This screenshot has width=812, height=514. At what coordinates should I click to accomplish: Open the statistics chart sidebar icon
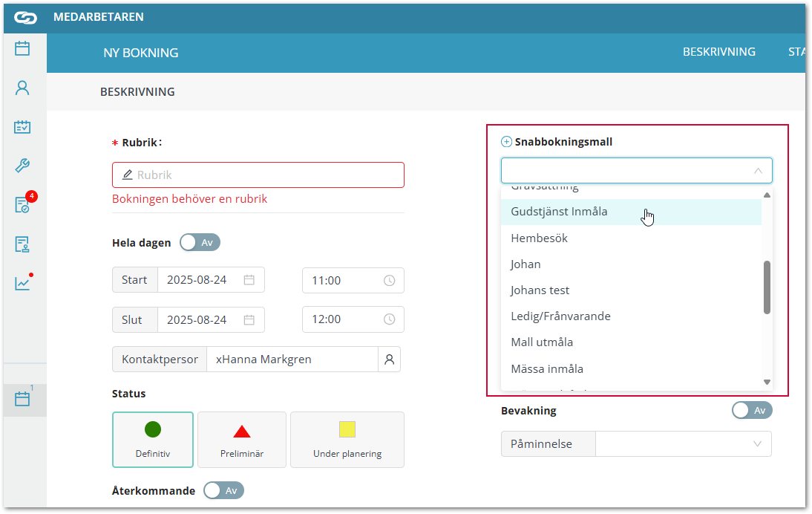click(x=22, y=283)
